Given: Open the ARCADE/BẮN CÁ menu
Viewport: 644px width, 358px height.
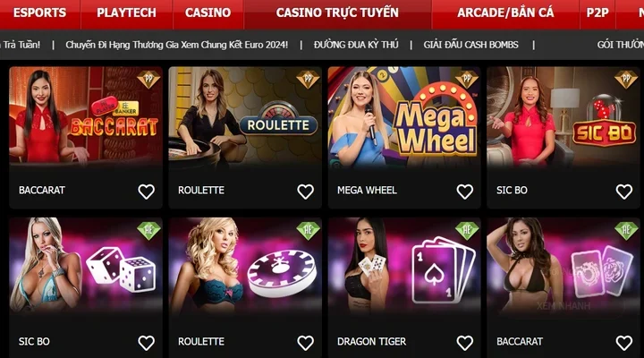Looking at the screenshot, I should (x=505, y=13).
